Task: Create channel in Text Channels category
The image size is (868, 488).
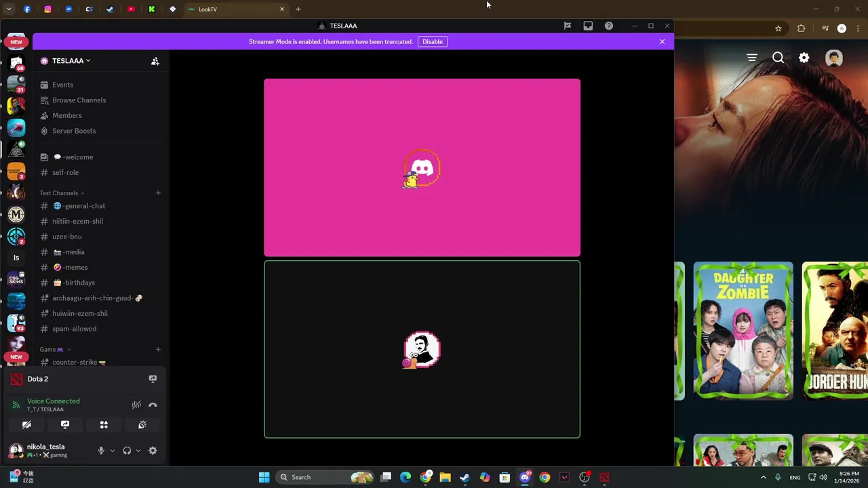Action: point(158,193)
